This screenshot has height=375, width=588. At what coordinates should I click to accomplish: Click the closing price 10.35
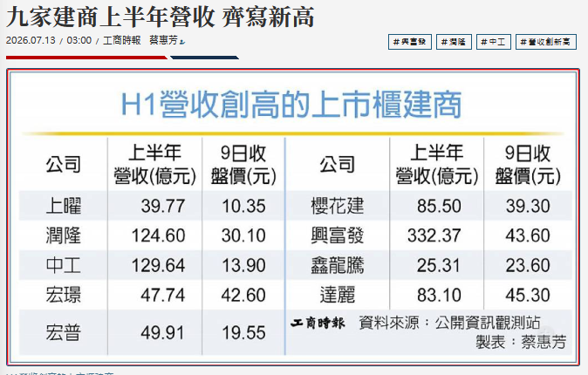coord(243,206)
